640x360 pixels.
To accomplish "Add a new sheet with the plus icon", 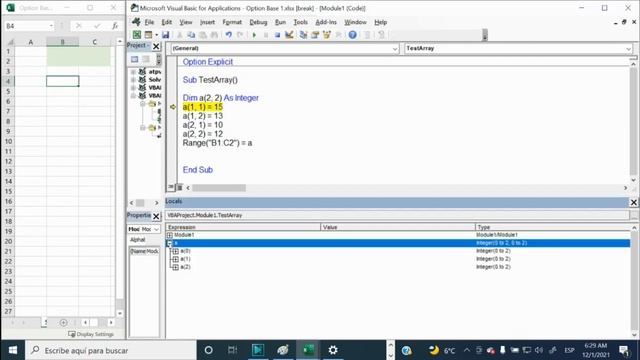I will tap(63, 322).
